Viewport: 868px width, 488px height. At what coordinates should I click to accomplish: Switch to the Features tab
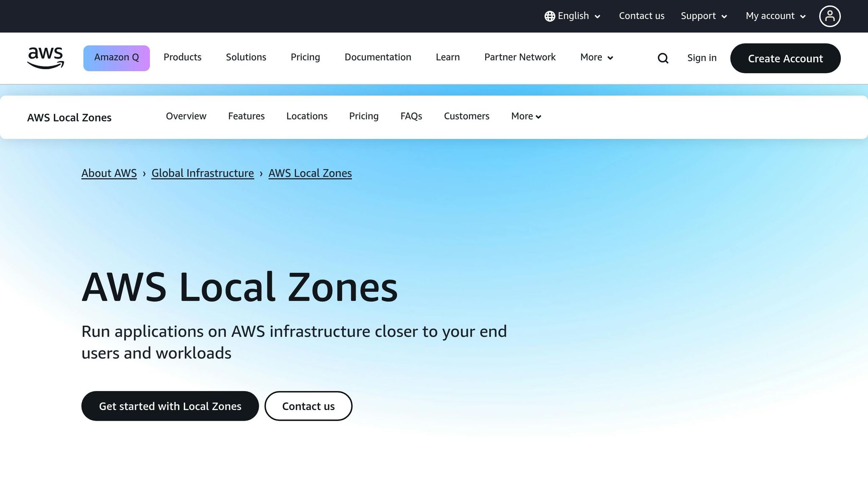(246, 116)
